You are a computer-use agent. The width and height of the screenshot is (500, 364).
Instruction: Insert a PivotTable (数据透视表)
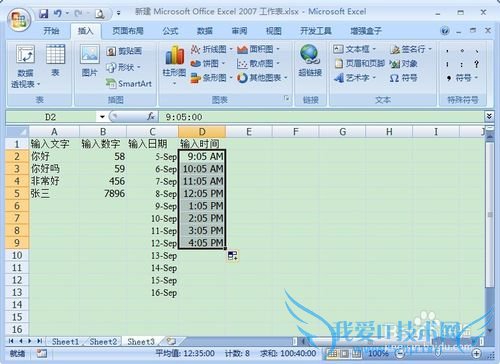[x=25, y=66]
